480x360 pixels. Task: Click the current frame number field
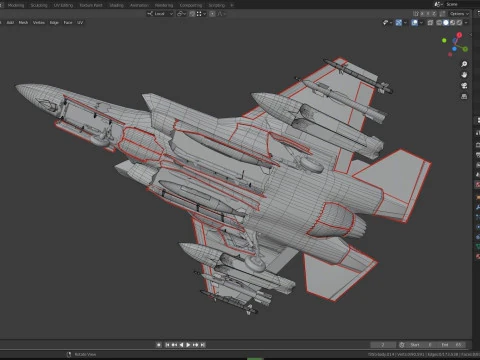coord(383,345)
